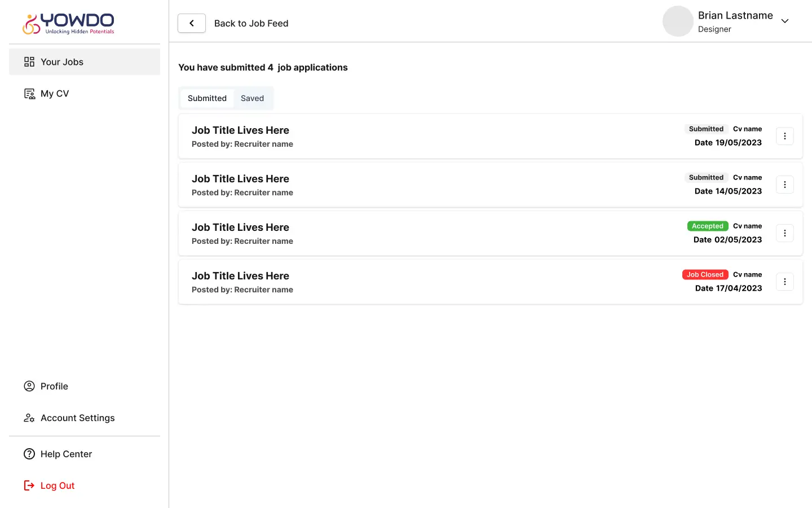Click the Yowdo logo
Screen dimensions: 812x508
[68, 24]
